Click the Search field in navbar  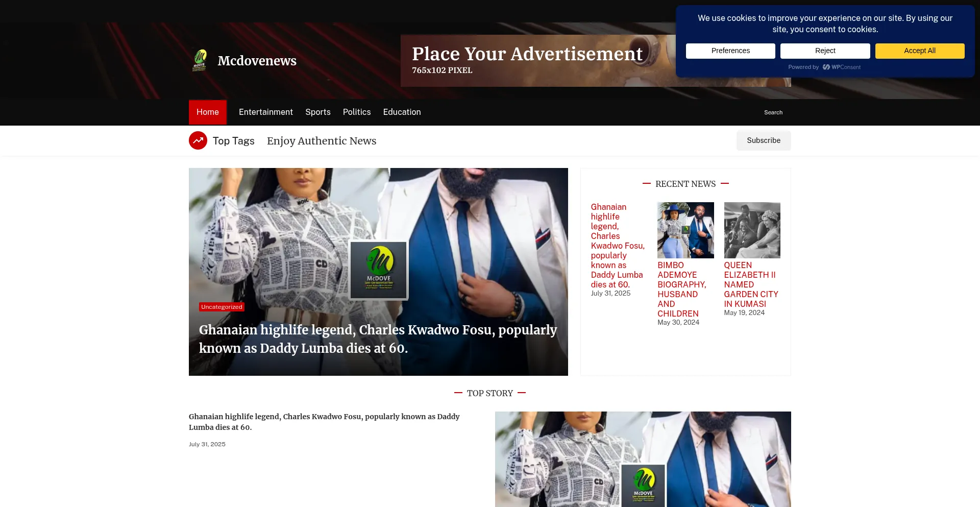point(773,112)
